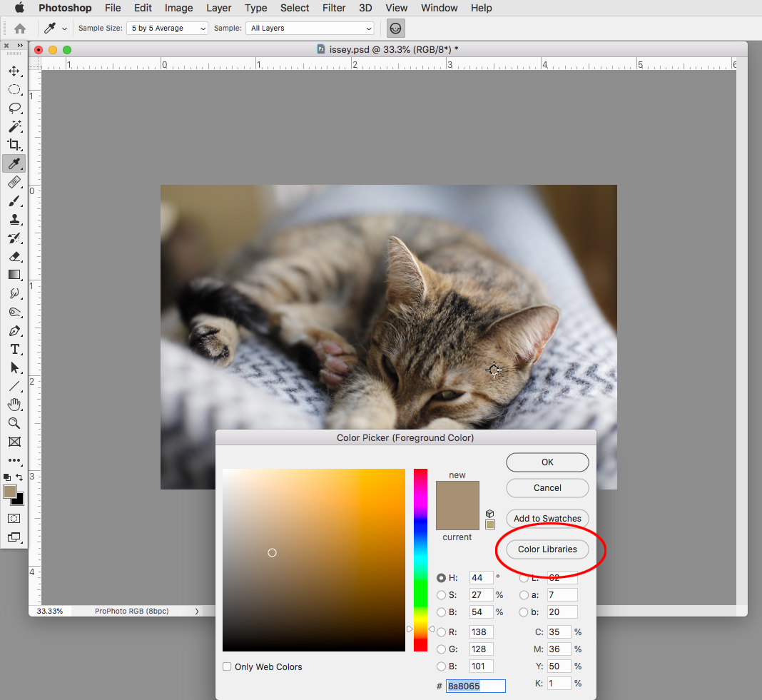
Task: Open the Sample Size dropdown
Action: 167,28
